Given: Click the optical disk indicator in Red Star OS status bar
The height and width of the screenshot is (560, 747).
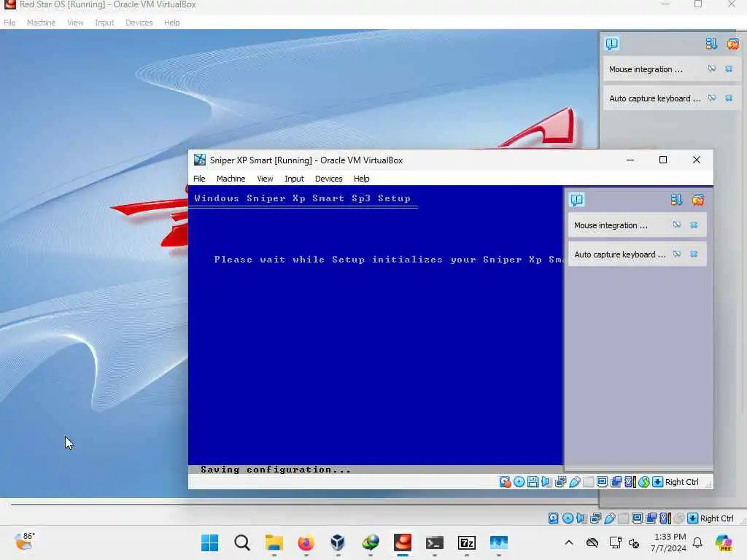Looking at the screenshot, I should click(568, 518).
